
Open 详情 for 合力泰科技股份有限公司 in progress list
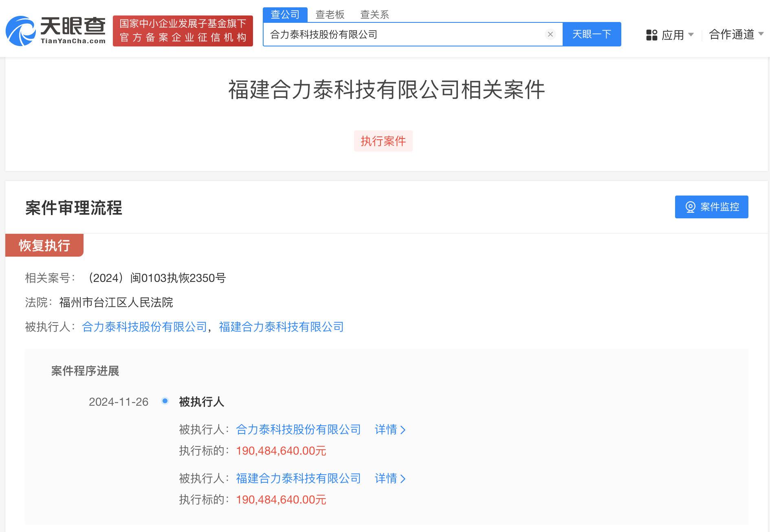click(x=390, y=429)
